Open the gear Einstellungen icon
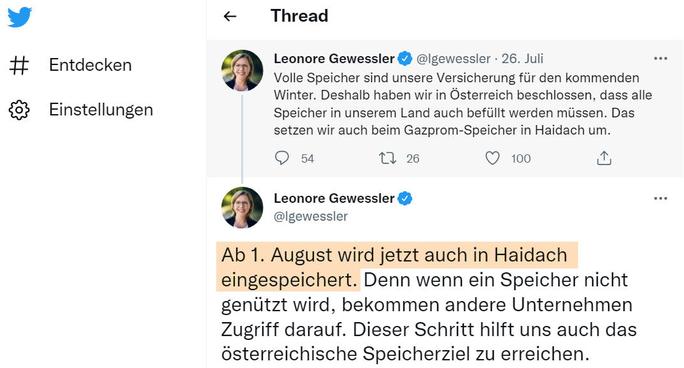The width and height of the screenshot is (684, 368). (19, 110)
